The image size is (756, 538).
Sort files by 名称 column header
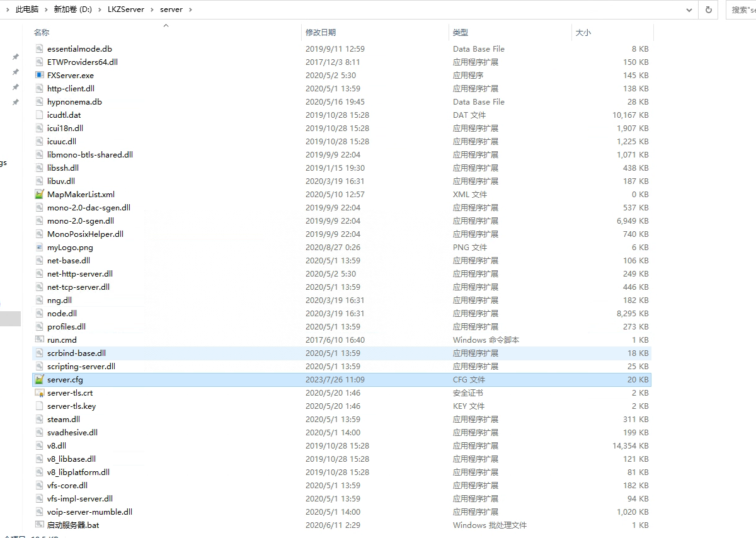point(42,32)
